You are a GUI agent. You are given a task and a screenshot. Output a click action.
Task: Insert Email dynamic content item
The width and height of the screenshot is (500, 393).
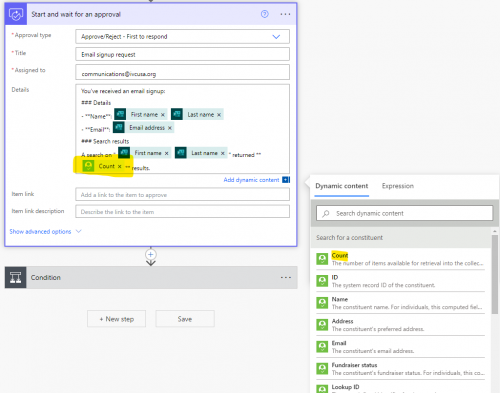401,347
